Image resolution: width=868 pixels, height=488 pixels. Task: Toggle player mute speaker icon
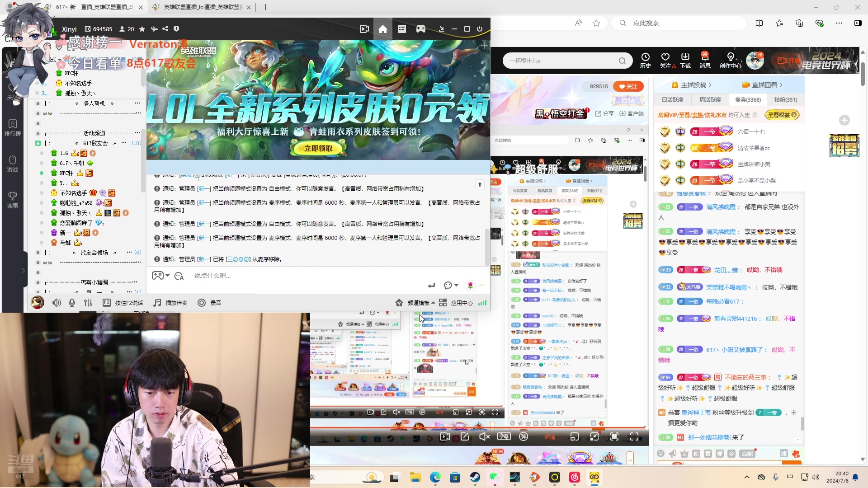pyautogui.click(x=484, y=436)
